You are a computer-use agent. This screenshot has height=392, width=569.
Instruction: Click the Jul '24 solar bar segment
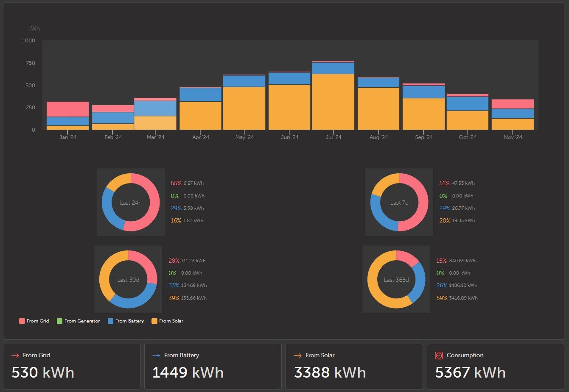[333, 102]
